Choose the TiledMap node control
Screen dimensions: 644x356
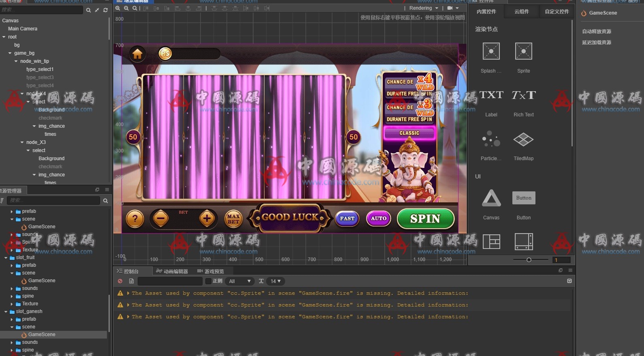coord(523,139)
